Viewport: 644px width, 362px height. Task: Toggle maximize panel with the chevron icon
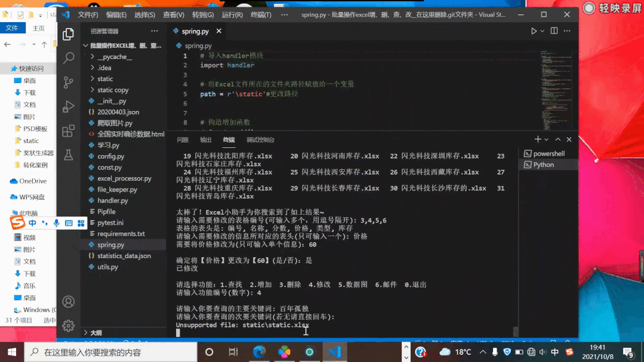click(558, 139)
